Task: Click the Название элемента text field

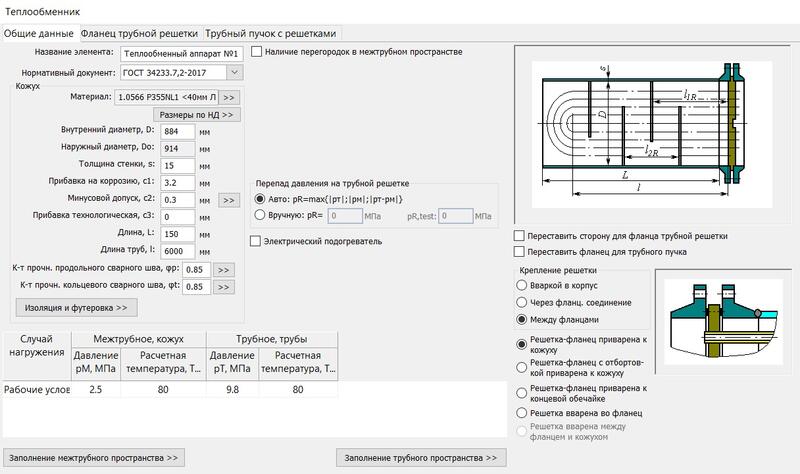Action: [182, 54]
